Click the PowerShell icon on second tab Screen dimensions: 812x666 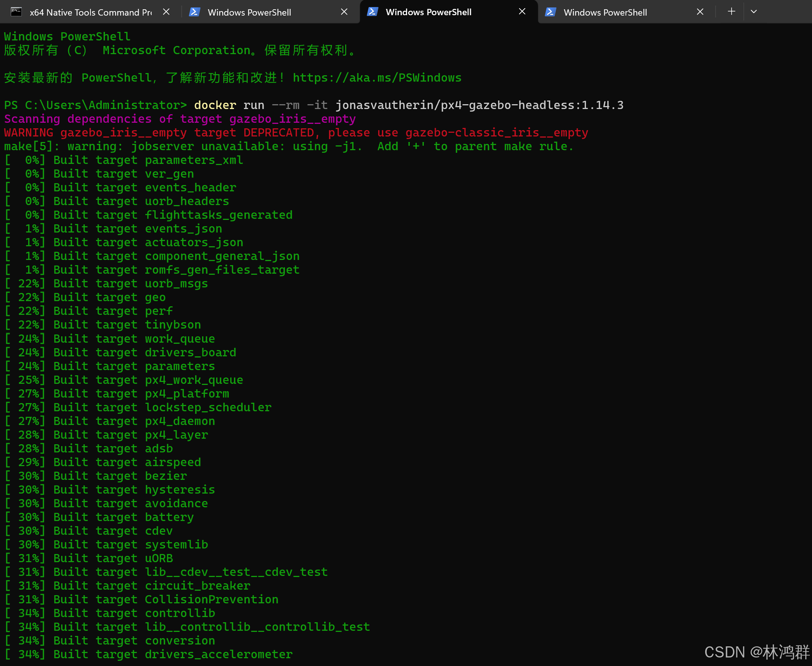point(194,12)
